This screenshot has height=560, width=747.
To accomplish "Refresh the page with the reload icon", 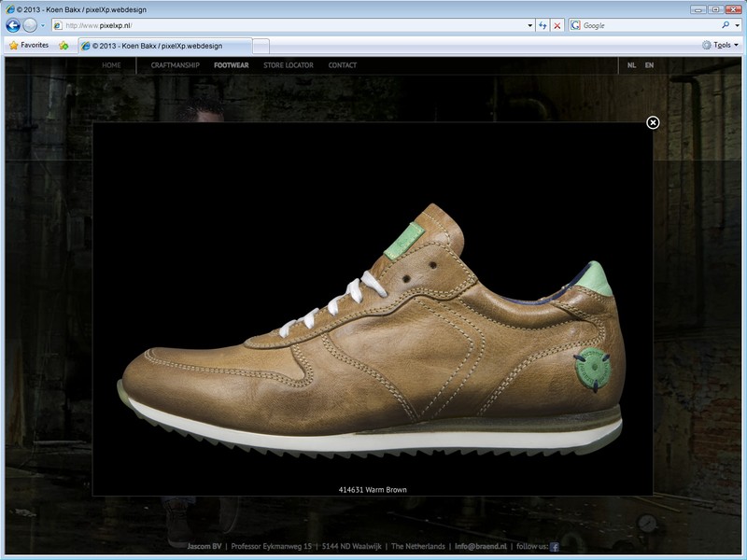I will tap(543, 25).
